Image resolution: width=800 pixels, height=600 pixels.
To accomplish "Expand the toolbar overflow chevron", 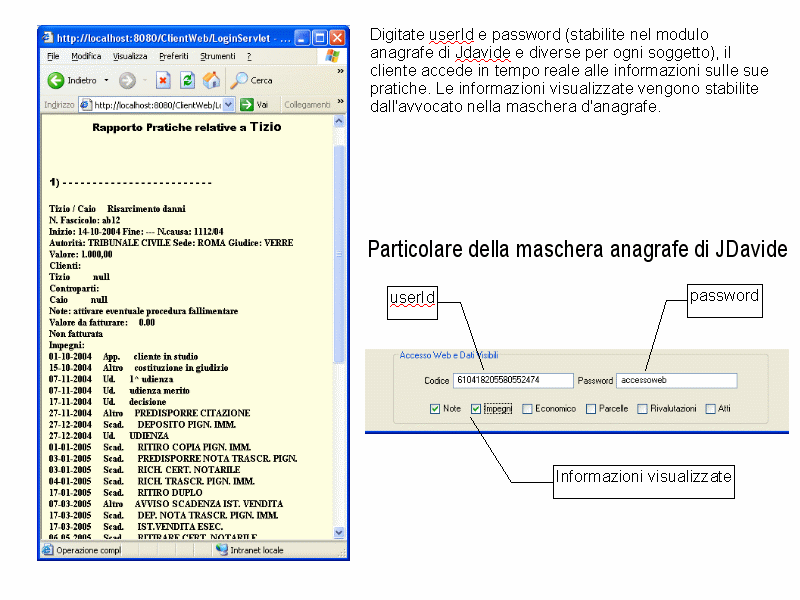I will 340,71.
